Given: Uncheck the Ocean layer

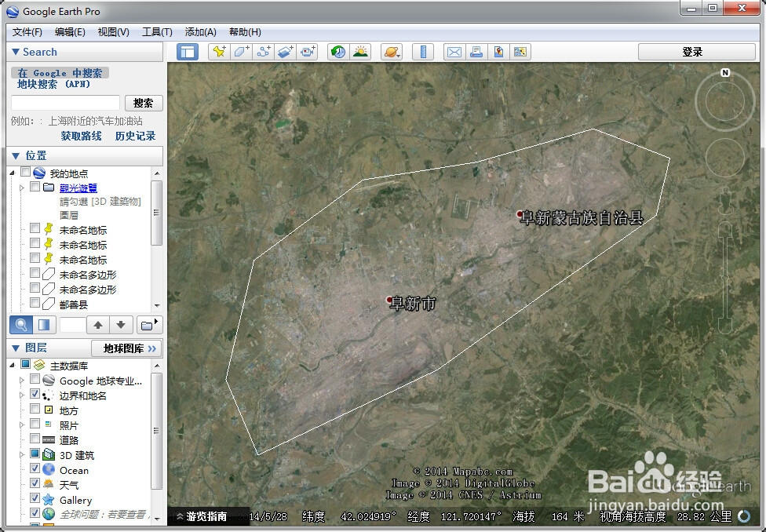Looking at the screenshot, I should click(35, 468).
